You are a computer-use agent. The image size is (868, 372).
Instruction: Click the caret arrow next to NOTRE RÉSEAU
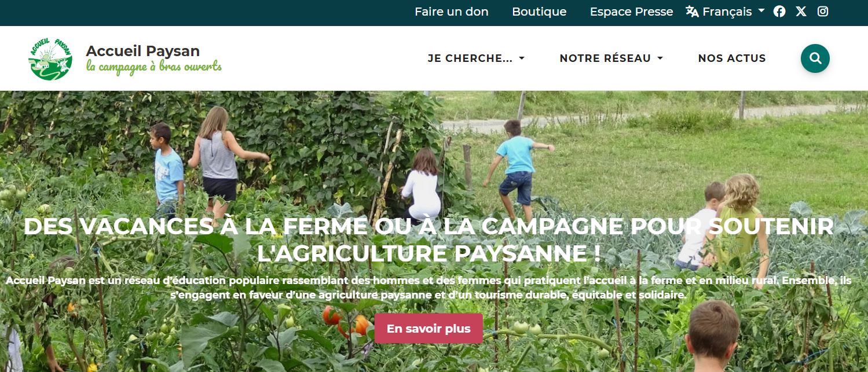660,58
